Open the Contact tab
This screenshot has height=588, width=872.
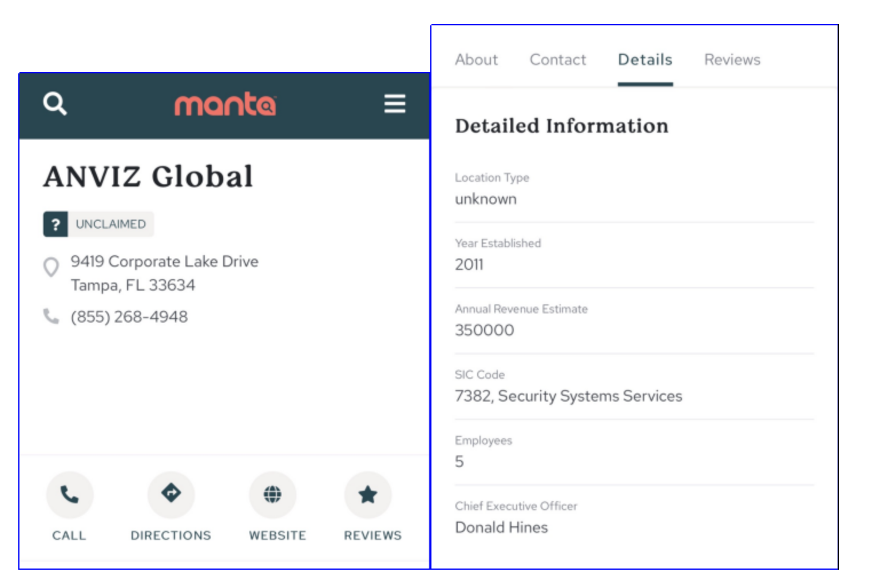[x=558, y=60]
